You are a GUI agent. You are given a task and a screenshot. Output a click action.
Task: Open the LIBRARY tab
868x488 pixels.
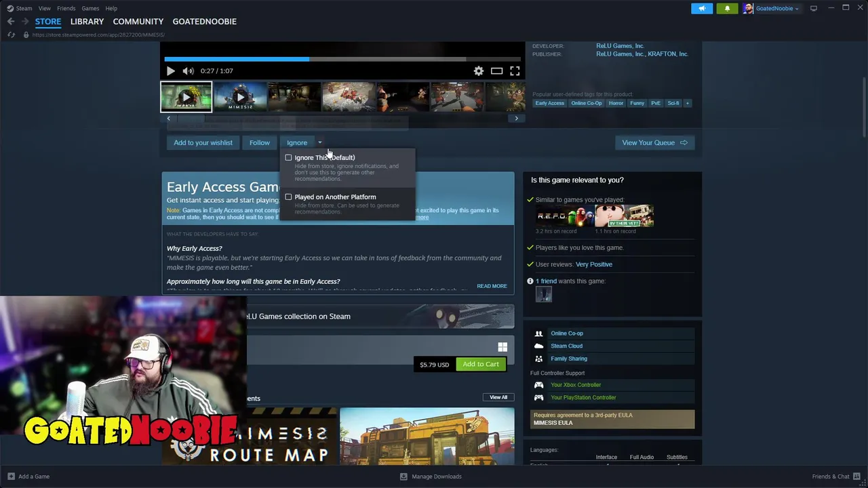(87, 22)
